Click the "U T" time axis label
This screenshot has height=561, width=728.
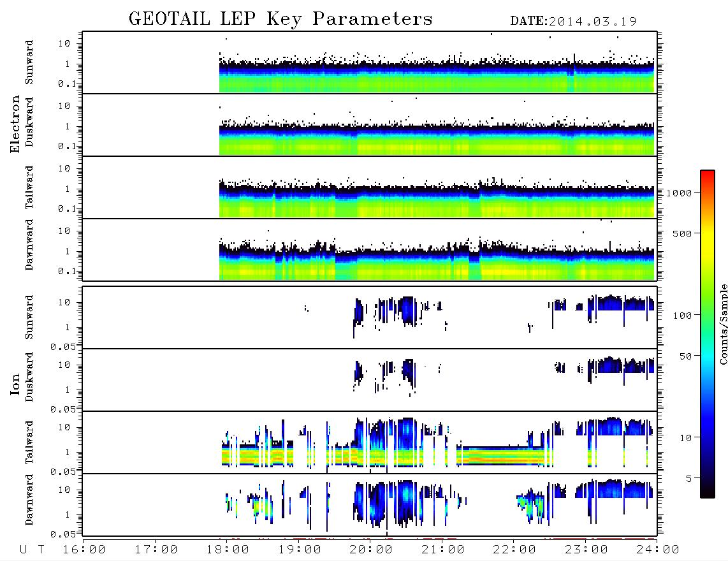point(32,550)
